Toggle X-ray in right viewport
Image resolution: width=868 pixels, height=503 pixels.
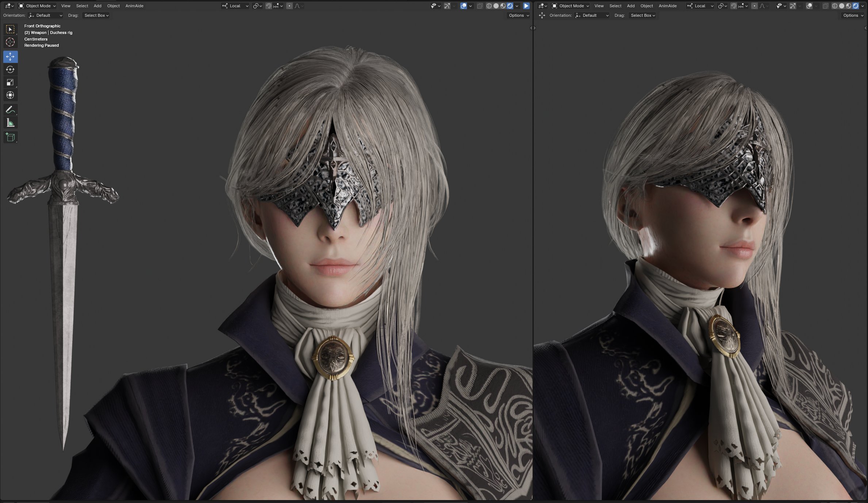coord(826,6)
